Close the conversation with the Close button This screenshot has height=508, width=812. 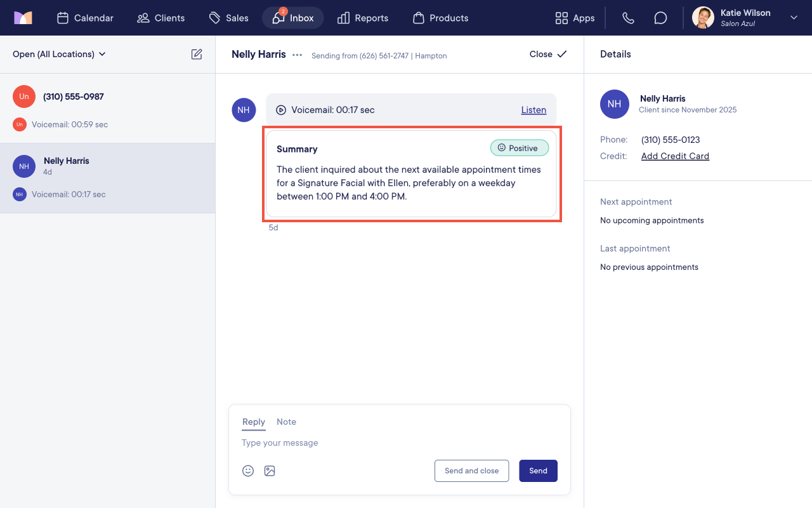click(x=548, y=54)
